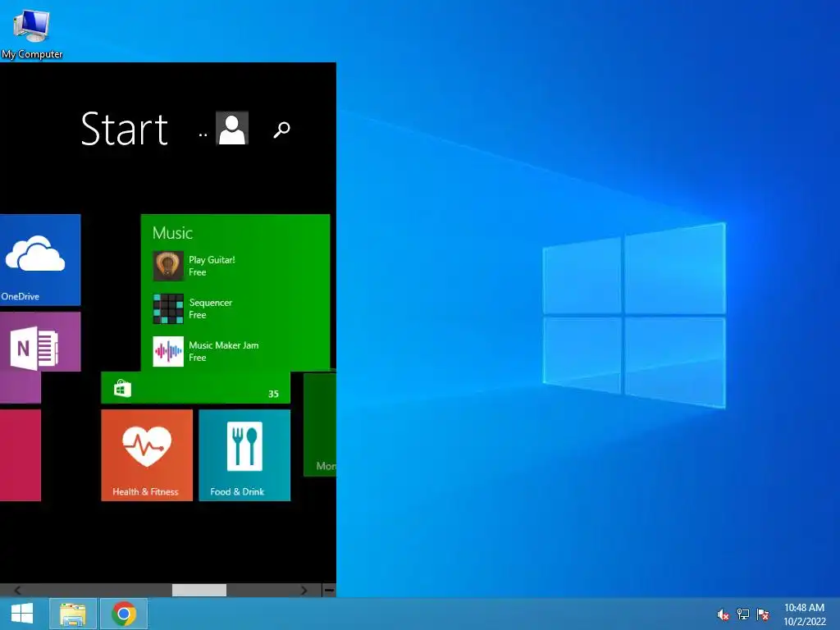Image resolution: width=840 pixels, height=630 pixels.
Task: Open the network tray icon
Action: click(x=743, y=614)
